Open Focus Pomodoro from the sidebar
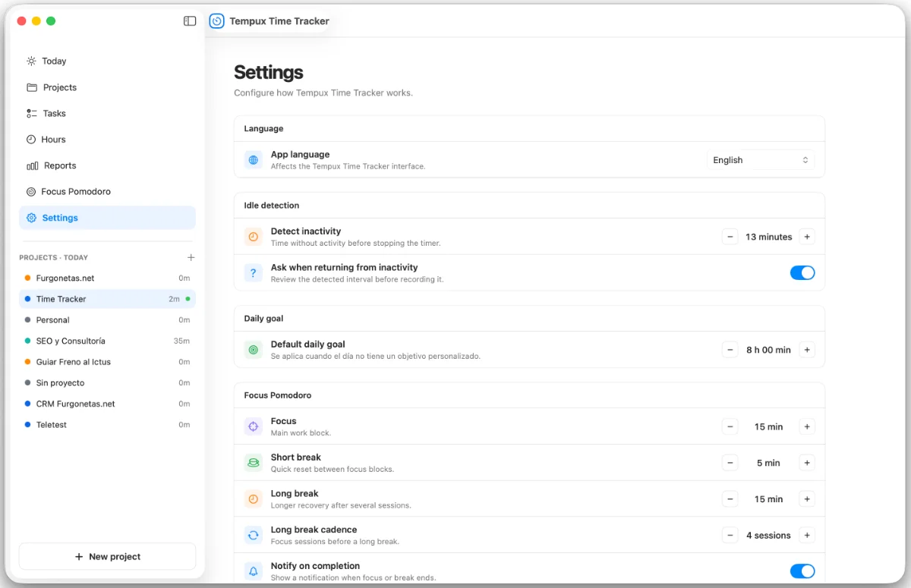This screenshot has width=911, height=588. point(107,191)
